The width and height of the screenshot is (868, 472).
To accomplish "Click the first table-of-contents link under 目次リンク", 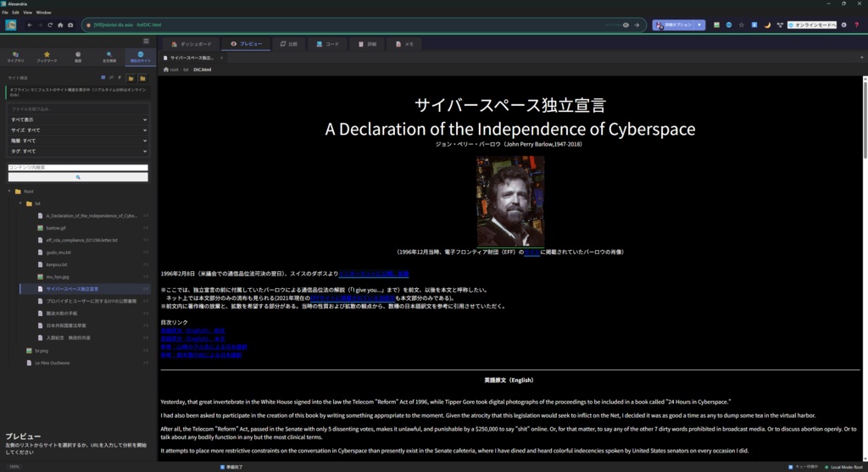I will click(x=192, y=330).
